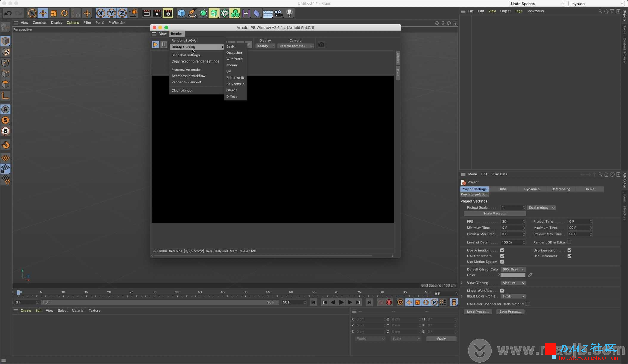Click the color eyedropper picker
This screenshot has height=364, width=628.
pos(530,275)
